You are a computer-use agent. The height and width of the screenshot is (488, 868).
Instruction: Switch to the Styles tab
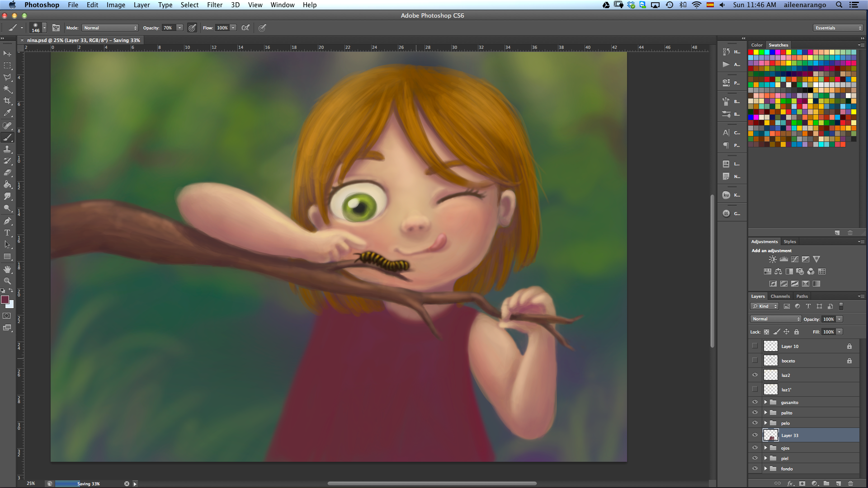pyautogui.click(x=789, y=242)
